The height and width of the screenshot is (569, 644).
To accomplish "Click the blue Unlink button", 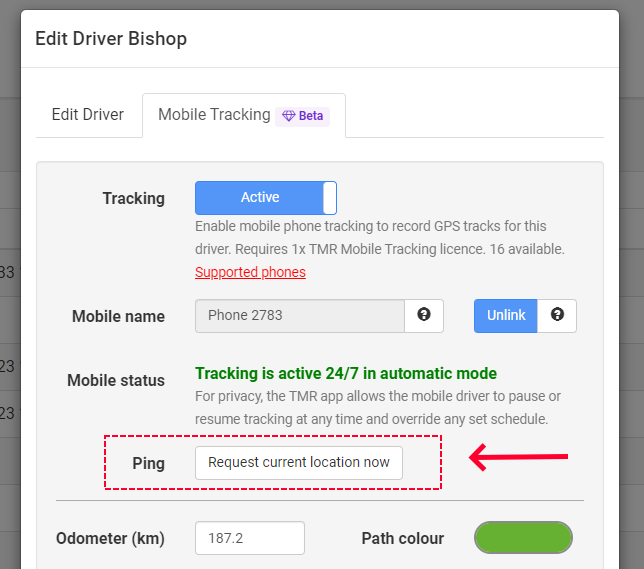I will pos(506,316).
